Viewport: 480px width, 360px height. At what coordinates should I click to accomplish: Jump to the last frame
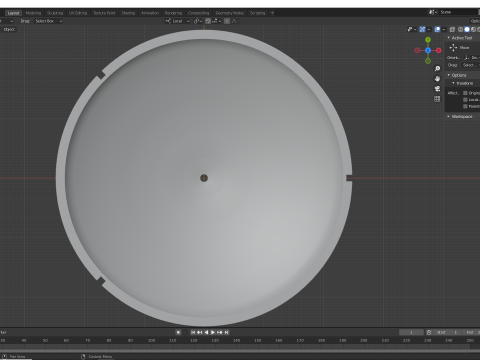[x=227, y=332]
